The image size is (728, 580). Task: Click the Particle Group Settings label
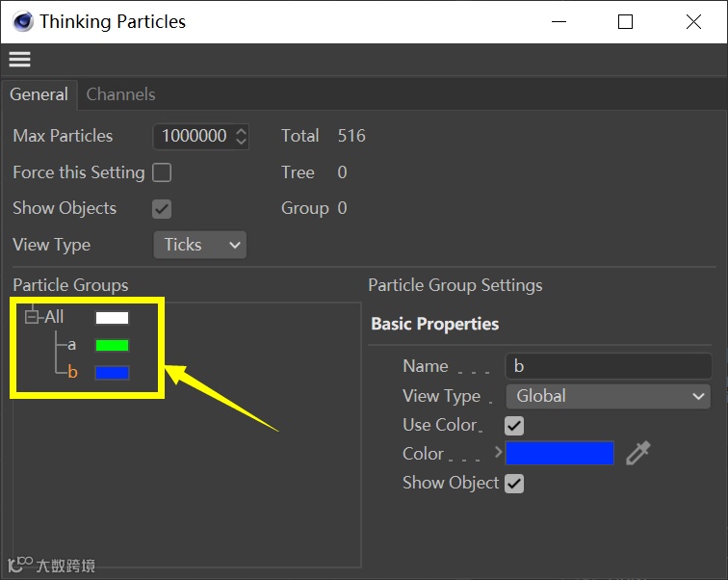click(455, 285)
